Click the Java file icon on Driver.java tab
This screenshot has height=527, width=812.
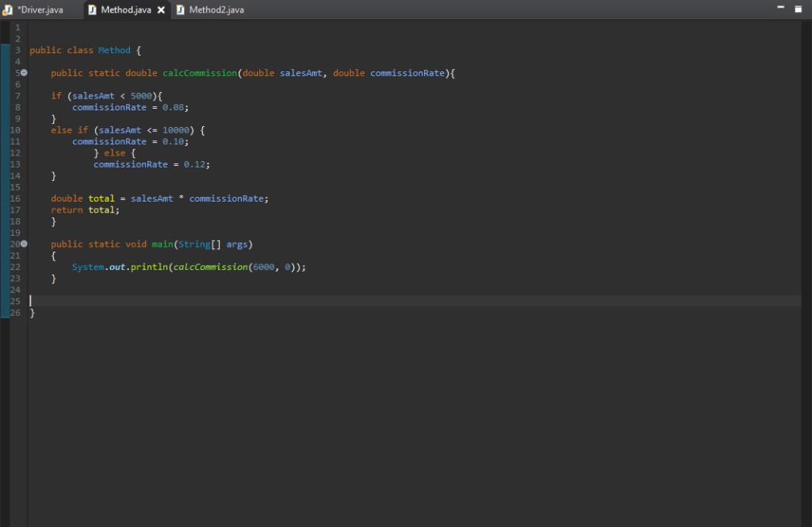pos(8,10)
